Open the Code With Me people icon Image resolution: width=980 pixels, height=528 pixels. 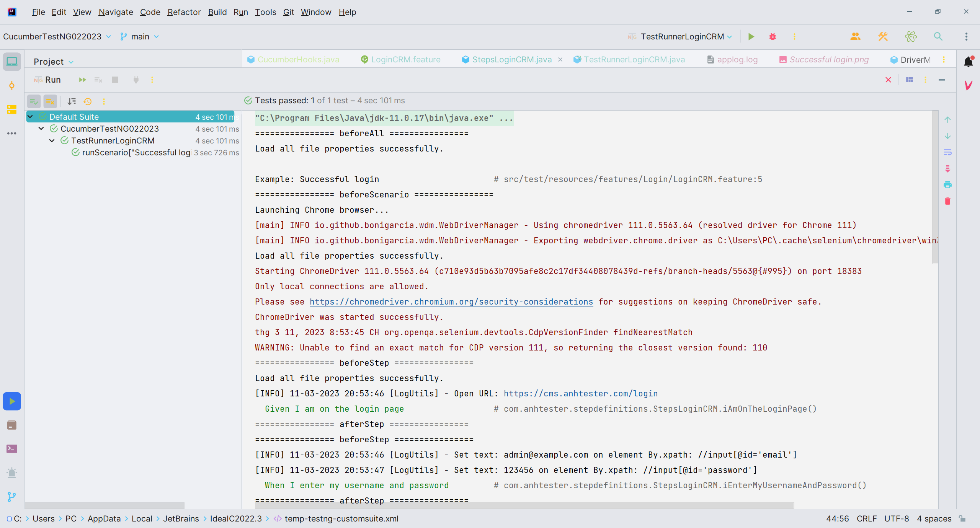pyautogui.click(x=855, y=37)
